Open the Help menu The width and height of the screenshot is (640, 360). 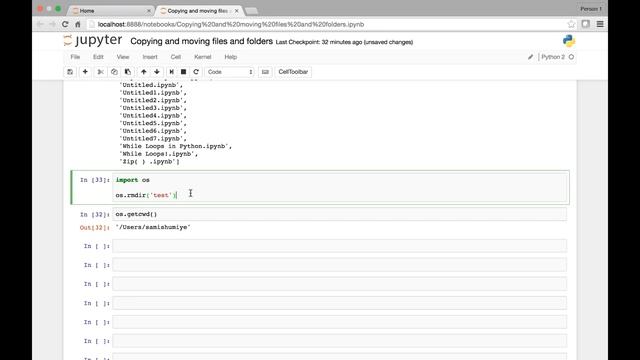coord(231,57)
